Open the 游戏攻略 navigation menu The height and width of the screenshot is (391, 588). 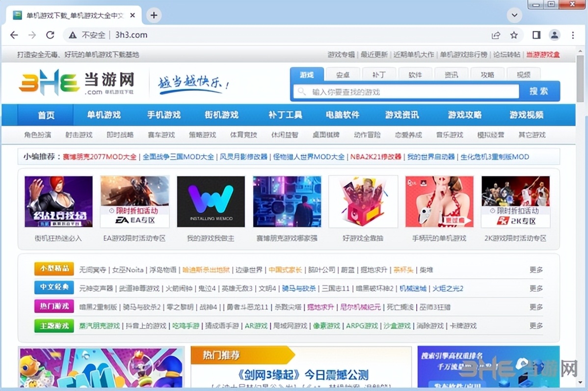coord(464,114)
